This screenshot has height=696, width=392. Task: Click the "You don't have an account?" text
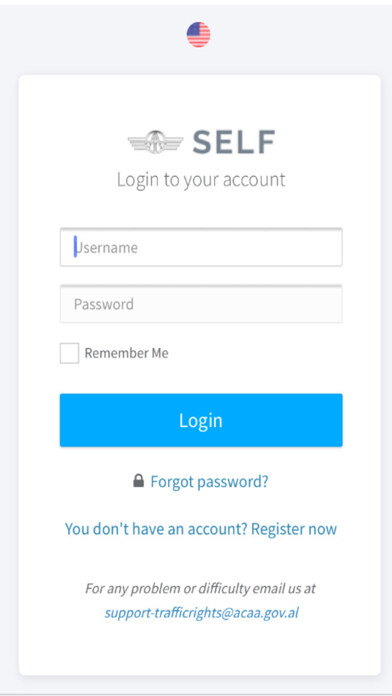coord(156,529)
